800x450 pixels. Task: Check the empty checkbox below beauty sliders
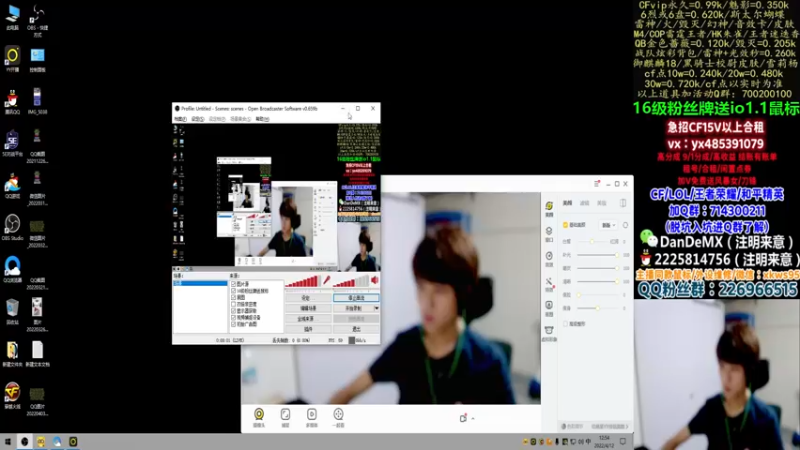pos(565,324)
